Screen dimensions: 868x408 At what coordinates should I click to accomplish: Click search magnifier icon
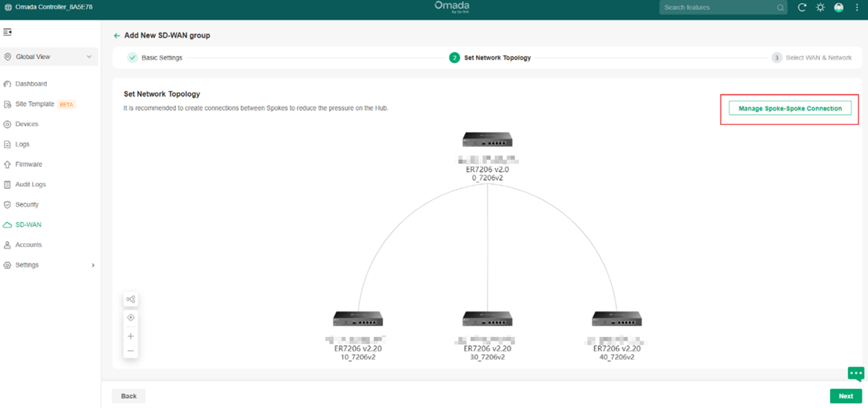[780, 8]
